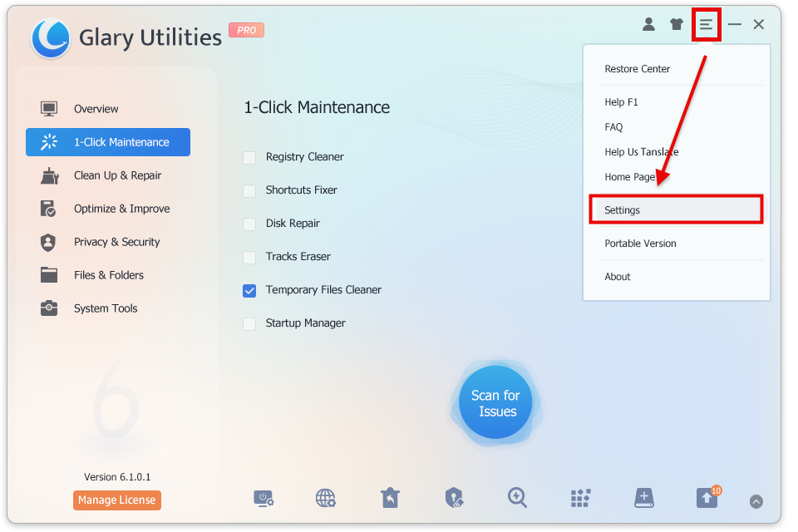
Task: Go to the Overview section
Action: click(x=108, y=109)
